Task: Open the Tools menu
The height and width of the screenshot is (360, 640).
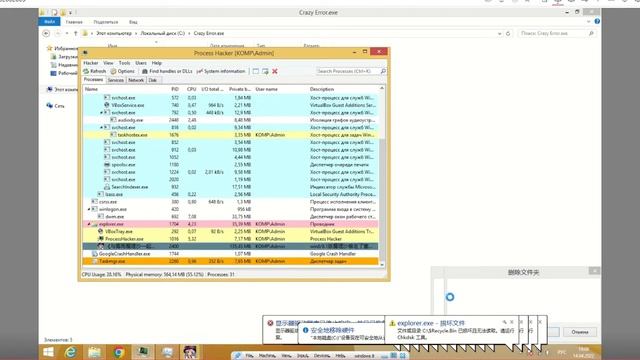Action: 124,63
